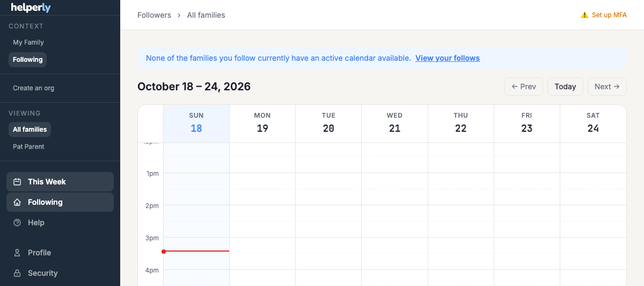The height and width of the screenshot is (286, 644).
Task: Click the MFA warning triangle icon
Action: coord(584,15)
